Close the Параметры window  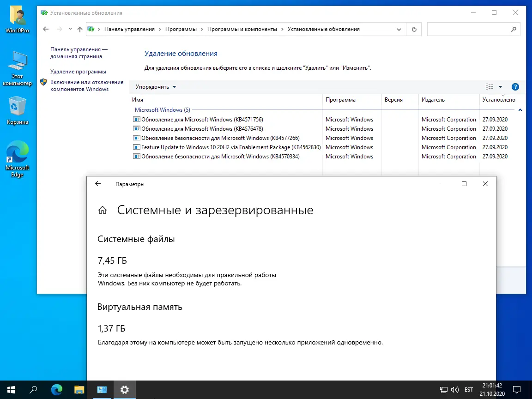click(x=485, y=184)
